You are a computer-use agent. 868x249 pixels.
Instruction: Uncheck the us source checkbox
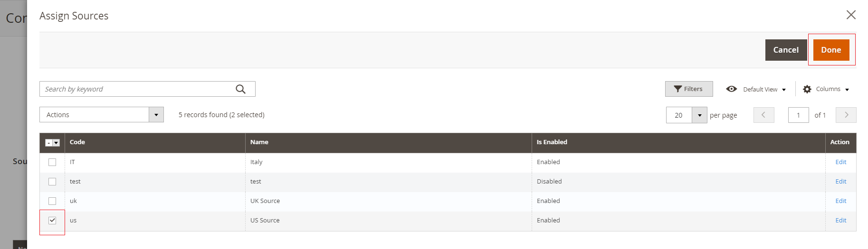[x=52, y=221]
